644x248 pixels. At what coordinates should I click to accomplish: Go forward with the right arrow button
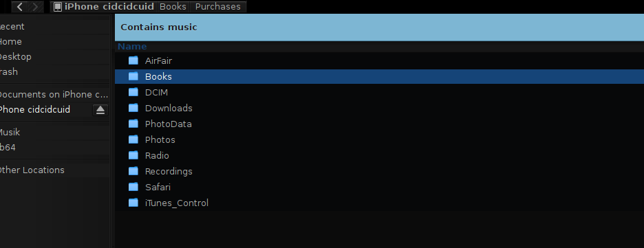click(x=36, y=7)
